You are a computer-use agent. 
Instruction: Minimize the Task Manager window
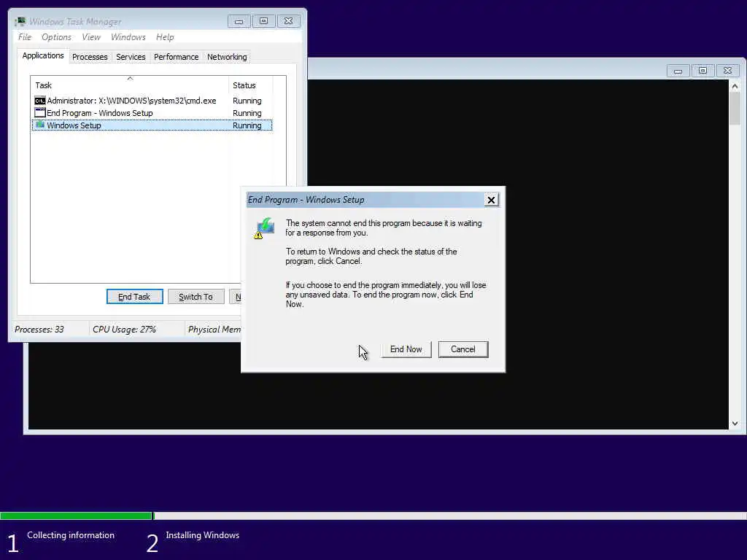239,21
